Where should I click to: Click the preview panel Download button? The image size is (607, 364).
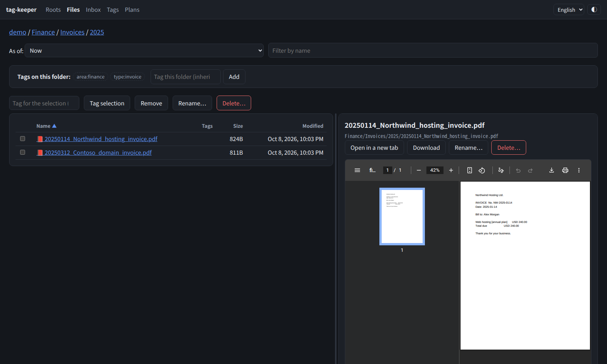(426, 148)
